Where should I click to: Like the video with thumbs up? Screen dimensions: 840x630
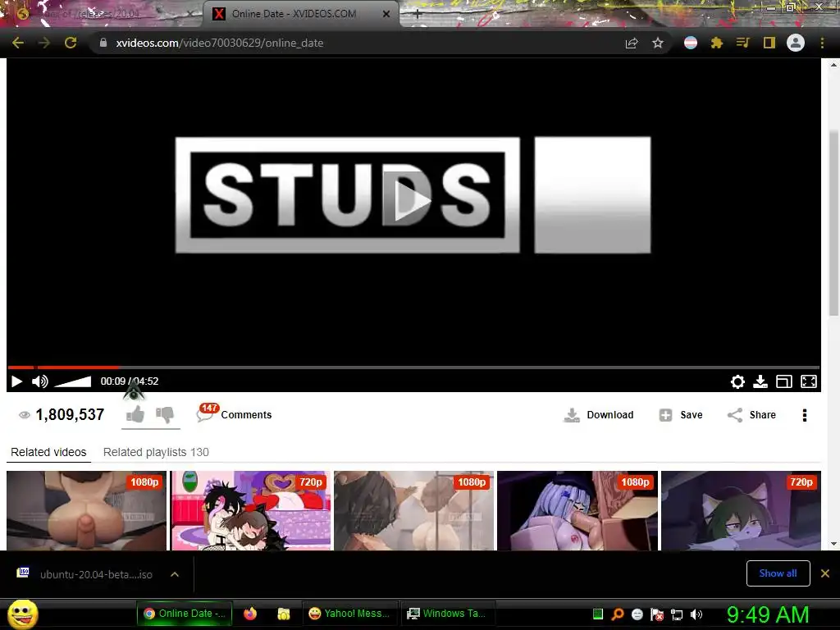tap(135, 414)
